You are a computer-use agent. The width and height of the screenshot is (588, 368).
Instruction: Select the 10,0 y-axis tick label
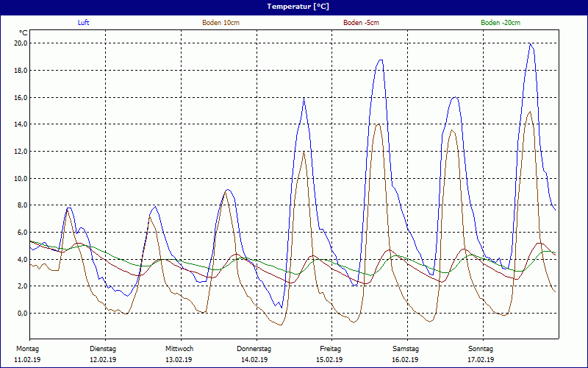[x=21, y=178]
